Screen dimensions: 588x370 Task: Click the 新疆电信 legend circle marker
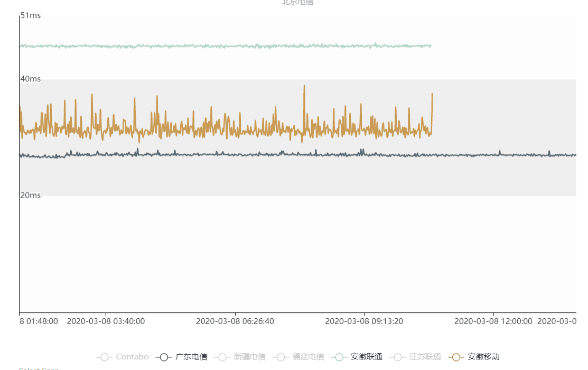pos(222,357)
